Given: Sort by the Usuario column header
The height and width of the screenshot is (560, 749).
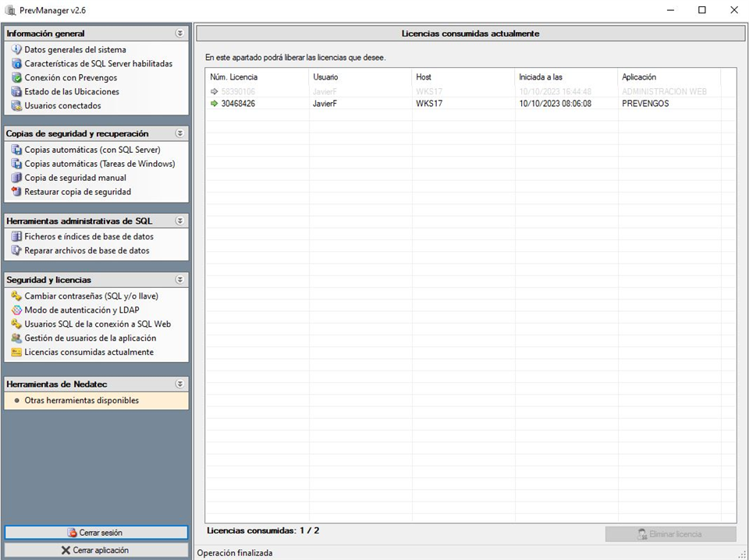Looking at the screenshot, I should click(x=325, y=77).
